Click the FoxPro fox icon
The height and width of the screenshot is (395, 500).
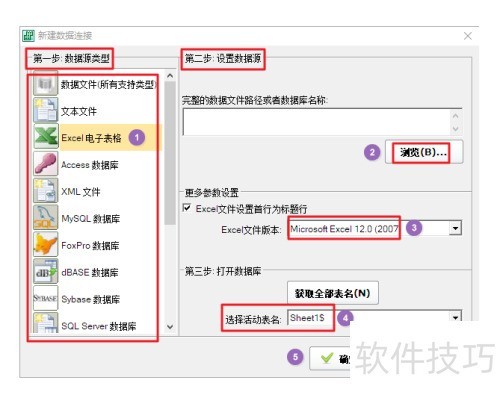point(46,244)
